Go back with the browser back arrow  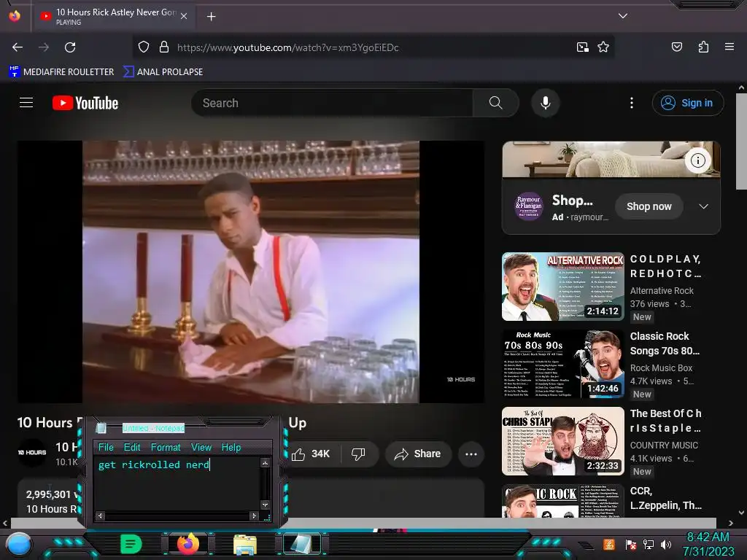[x=18, y=47]
